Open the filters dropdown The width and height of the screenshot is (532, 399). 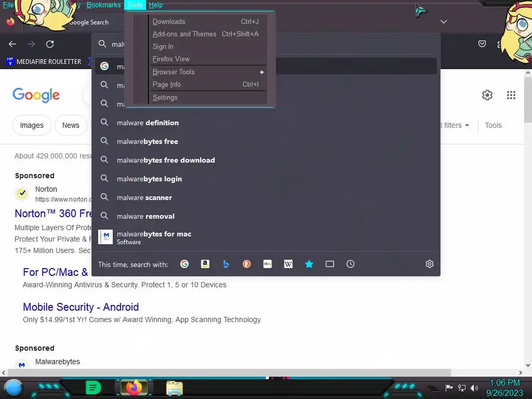(x=456, y=125)
